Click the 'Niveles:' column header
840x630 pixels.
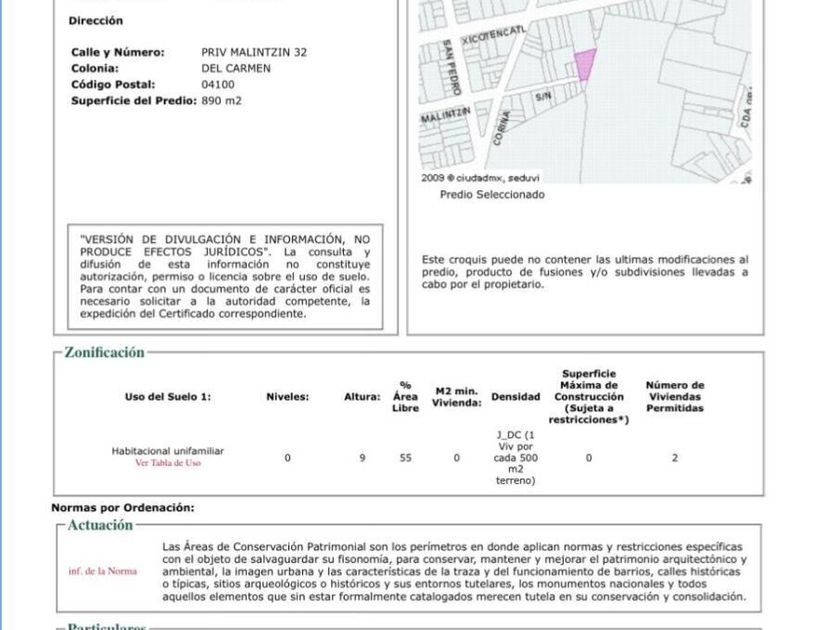(x=288, y=396)
